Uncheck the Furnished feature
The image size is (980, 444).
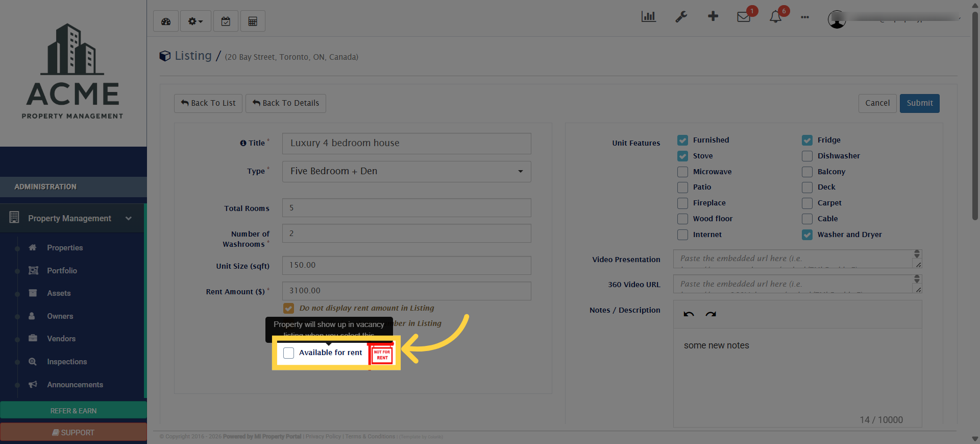(x=682, y=140)
